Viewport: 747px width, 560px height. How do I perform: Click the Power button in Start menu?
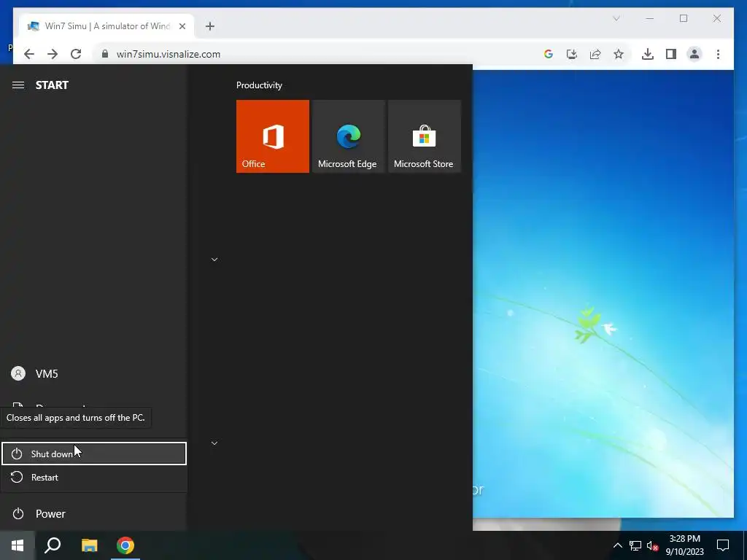pos(94,514)
